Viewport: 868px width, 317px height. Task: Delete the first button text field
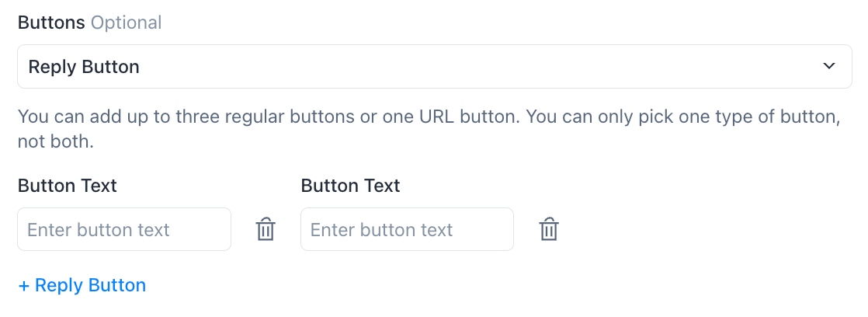[266, 230]
